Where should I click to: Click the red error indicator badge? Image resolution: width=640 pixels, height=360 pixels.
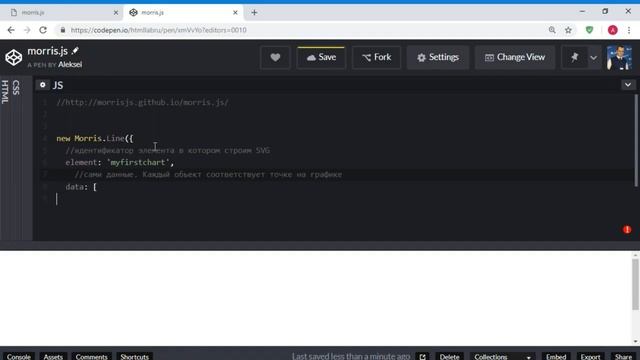point(627,230)
